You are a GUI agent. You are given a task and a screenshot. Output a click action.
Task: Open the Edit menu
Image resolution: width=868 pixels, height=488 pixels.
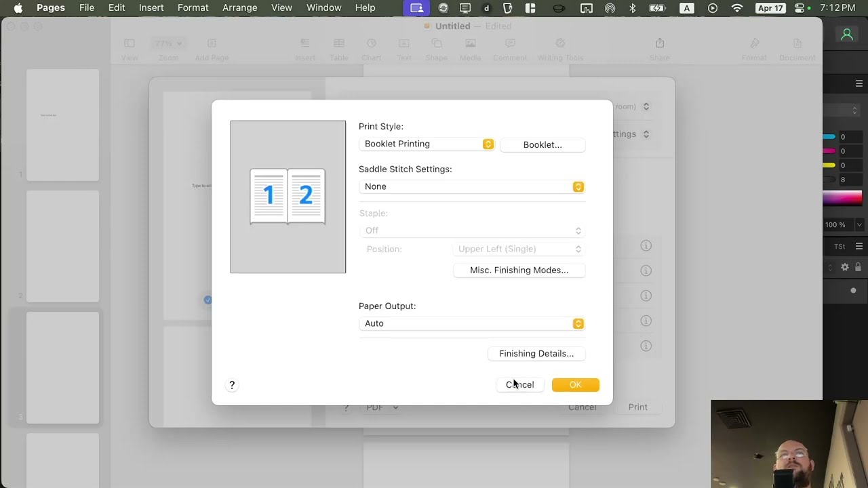[117, 8]
